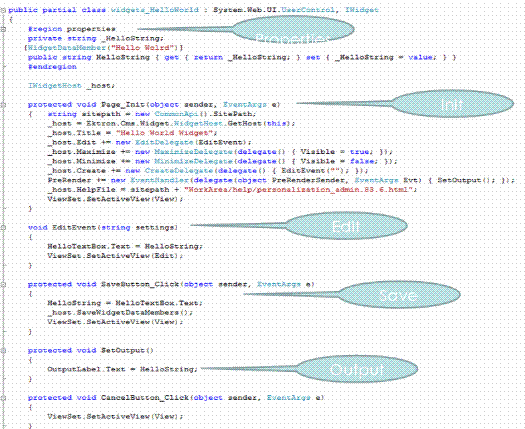Viewport: 525px width, 429px height.
Task: Click the IWidgetHost _host field line
Action: [71, 86]
